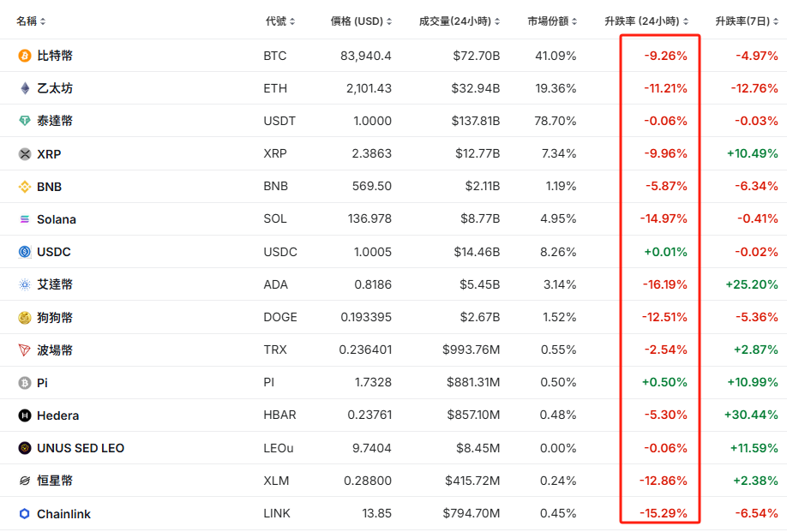This screenshot has width=787, height=532.
Task: Click the PI ticker symbol cell
Action: 270,383
